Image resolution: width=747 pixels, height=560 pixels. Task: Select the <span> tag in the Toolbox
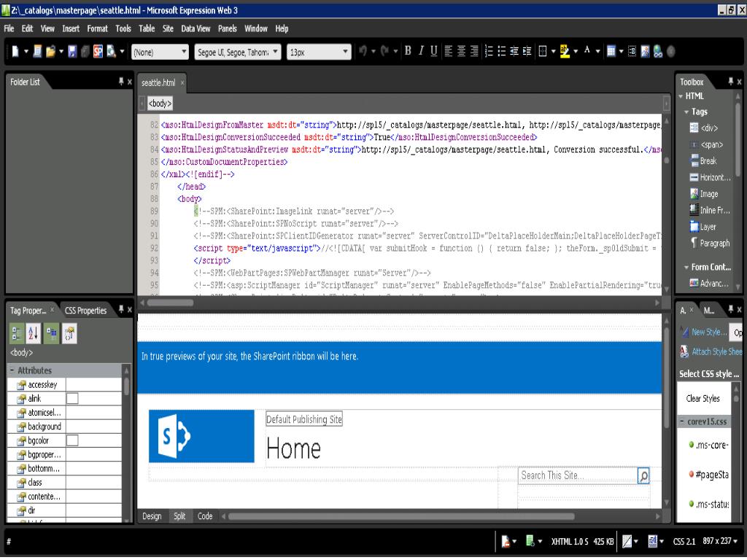click(707, 145)
